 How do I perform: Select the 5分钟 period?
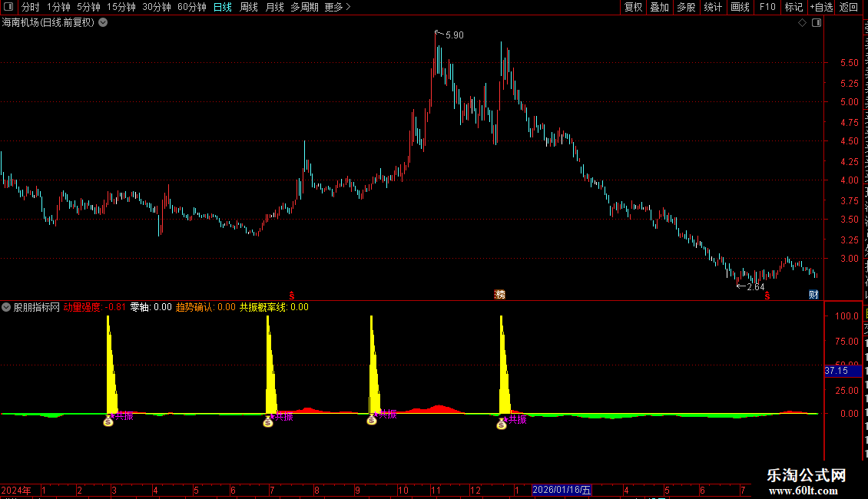point(88,7)
